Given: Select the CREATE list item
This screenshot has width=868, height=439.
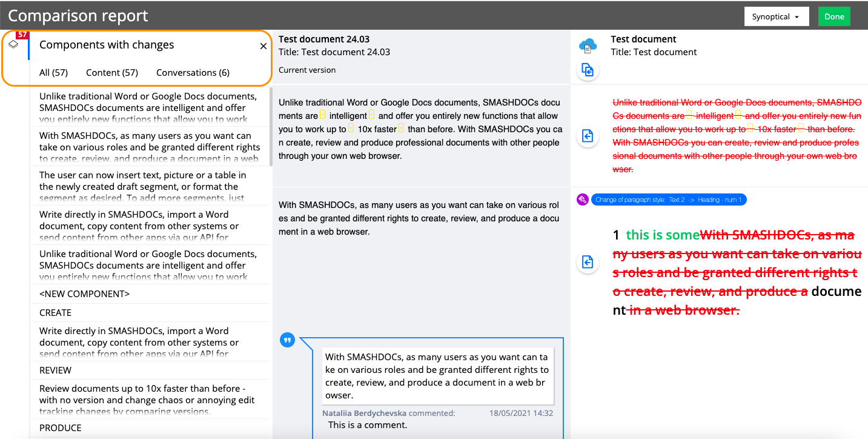Looking at the screenshot, I should pos(150,313).
